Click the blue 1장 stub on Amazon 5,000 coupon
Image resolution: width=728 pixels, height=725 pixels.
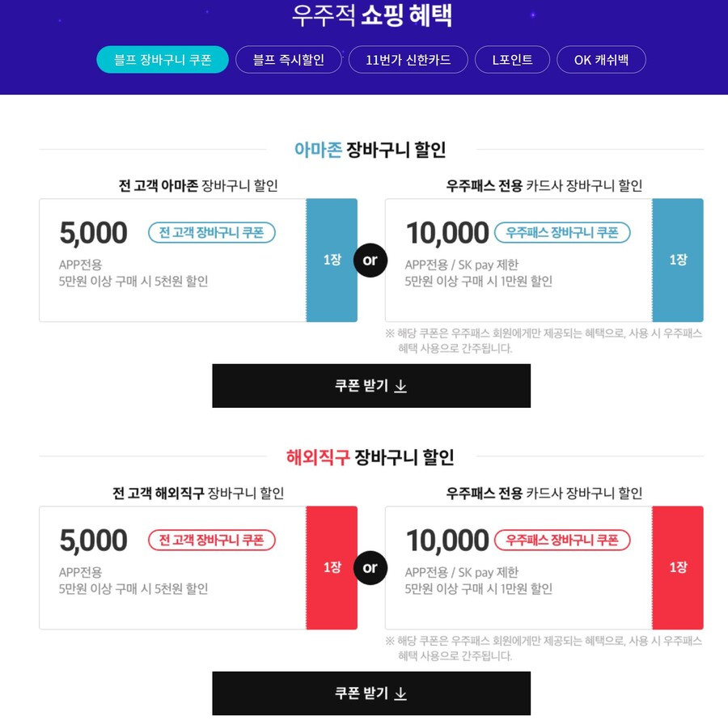pyautogui.click(x=332, y=260)
